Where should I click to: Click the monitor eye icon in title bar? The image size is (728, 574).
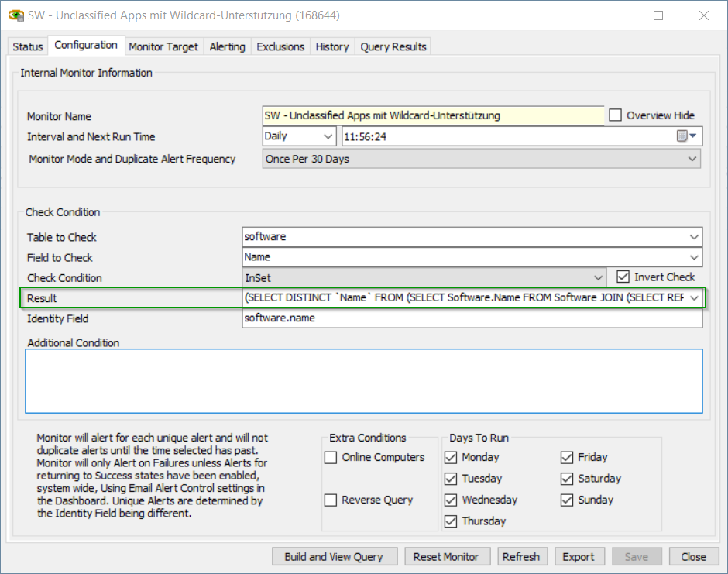point(14,15)
